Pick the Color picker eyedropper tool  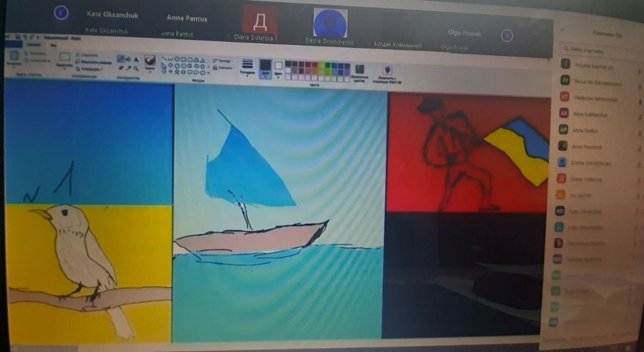pyautogui.click(x=129, y=68)
